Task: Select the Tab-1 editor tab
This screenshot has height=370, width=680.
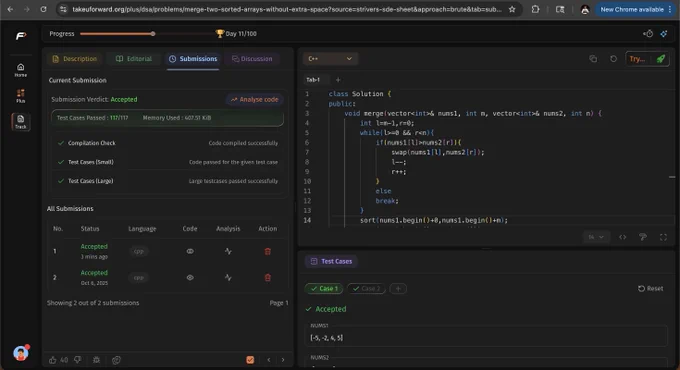Action: pyautogui.click(x=313, y=80)
